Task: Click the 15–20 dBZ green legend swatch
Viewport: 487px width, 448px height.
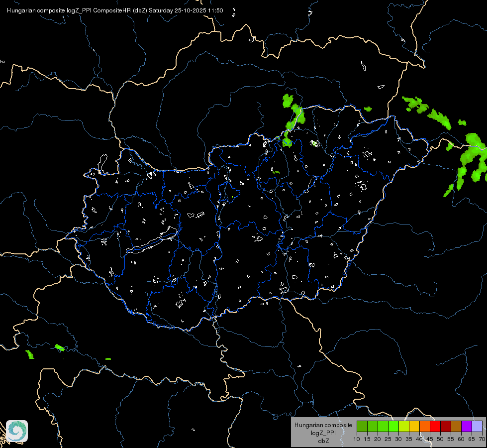Action: 373,426
